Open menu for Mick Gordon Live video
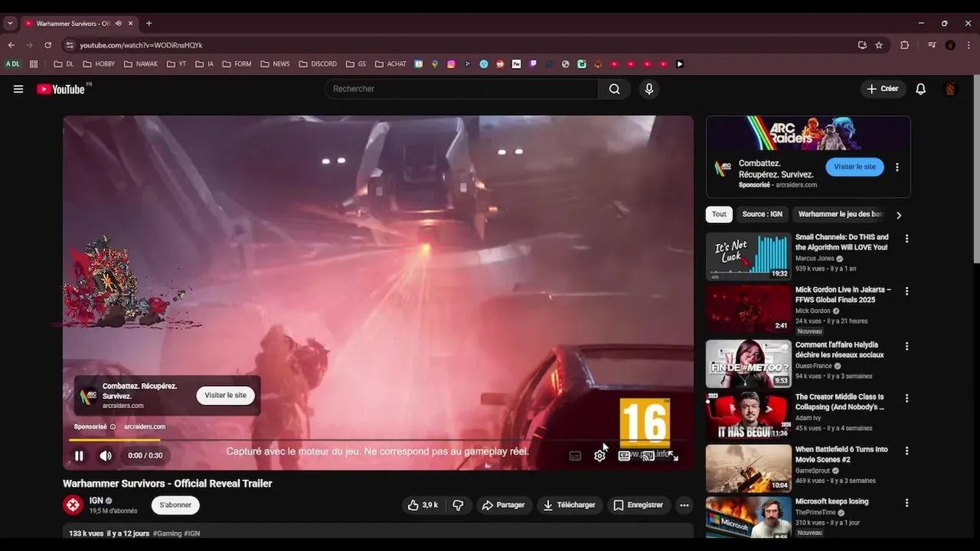980x551 pixels. point(906,292)
